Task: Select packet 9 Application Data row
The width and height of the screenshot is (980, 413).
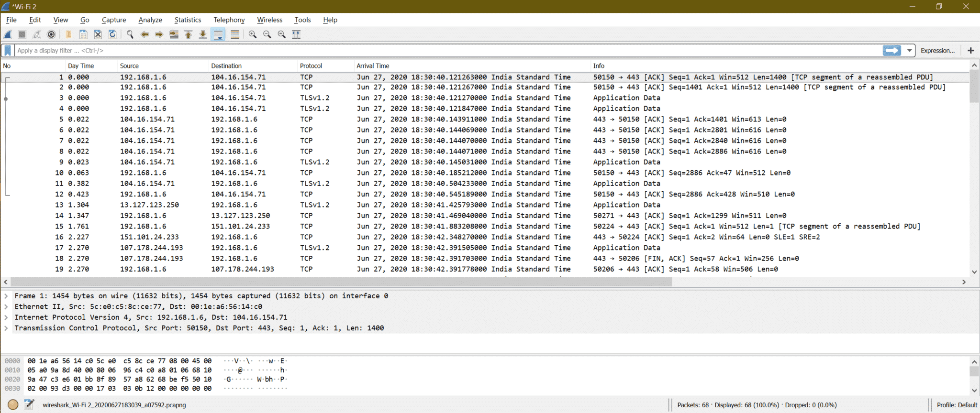Action: coord(485,162)
